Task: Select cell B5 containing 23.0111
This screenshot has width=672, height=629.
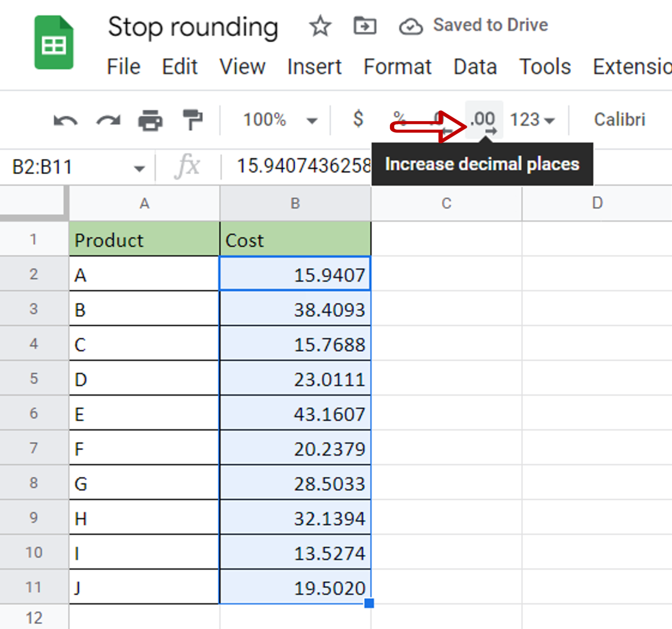Action: click(x=295, y=378)
